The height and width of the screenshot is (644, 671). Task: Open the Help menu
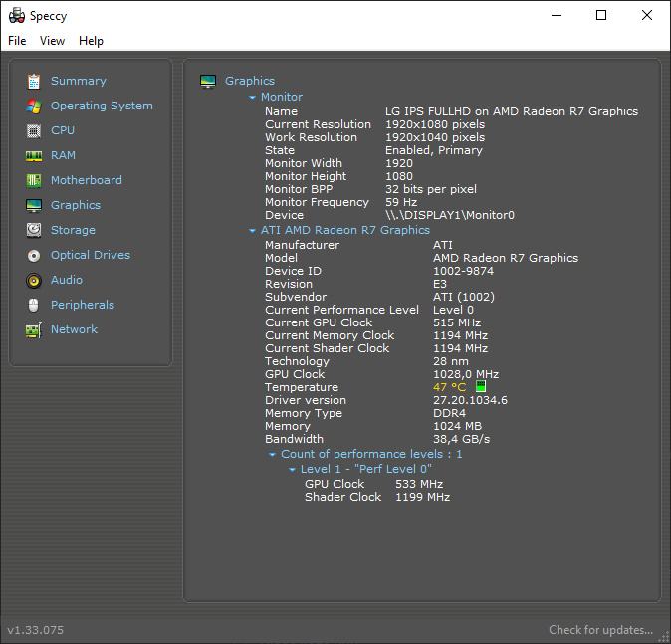(x=91, y=41)
